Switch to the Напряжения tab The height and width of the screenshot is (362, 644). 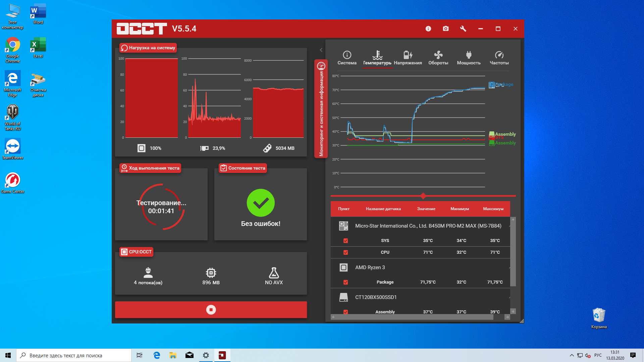coord(408,58)
